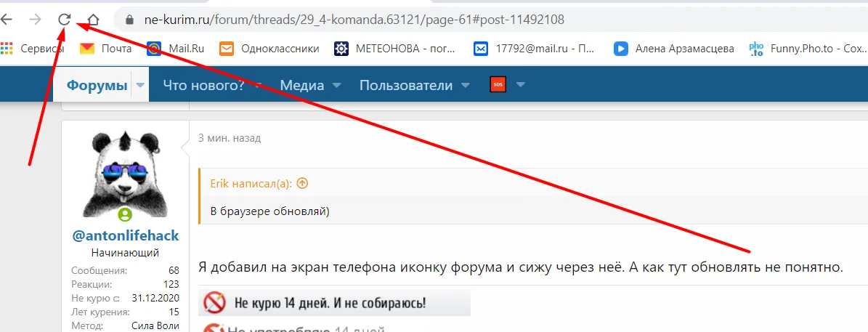This screenshot has width=868, height=332.
Task: Expand the Пользователи dropdown arrow
Action: 466,86
